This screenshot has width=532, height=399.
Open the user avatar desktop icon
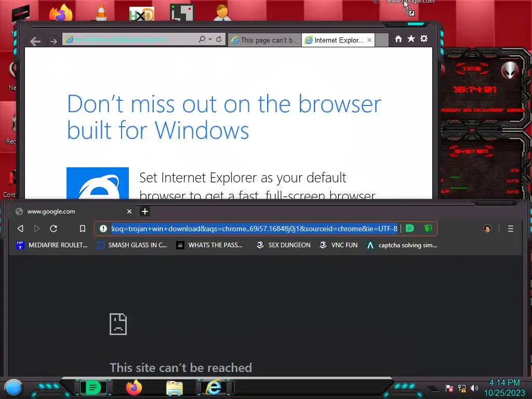point(222,12)
